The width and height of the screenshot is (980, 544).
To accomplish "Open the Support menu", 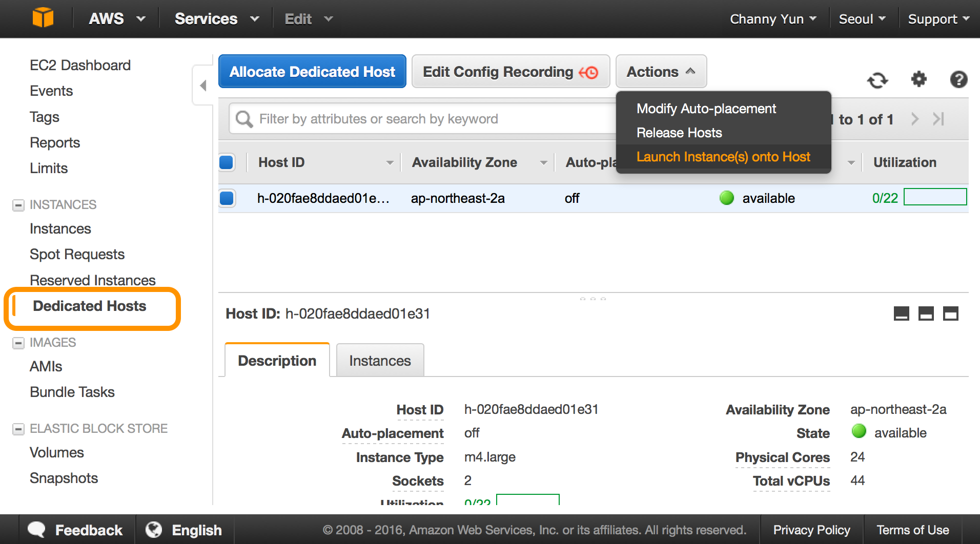I will point(938,19).
